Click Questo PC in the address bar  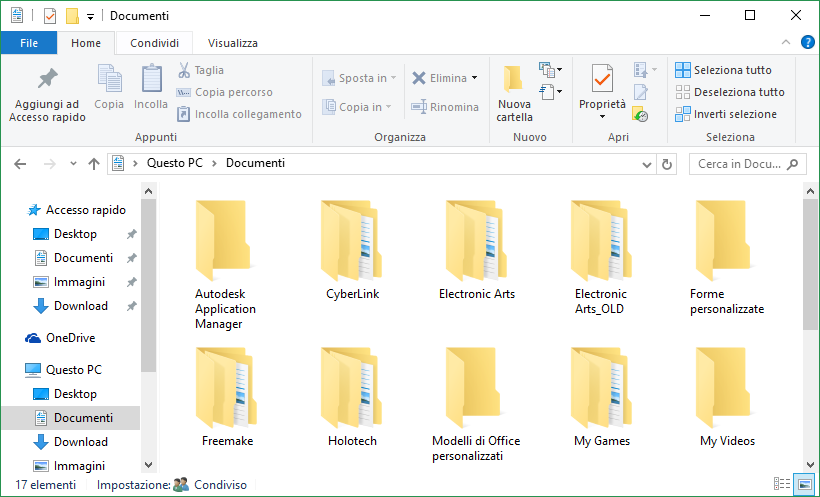coord(175,163)
